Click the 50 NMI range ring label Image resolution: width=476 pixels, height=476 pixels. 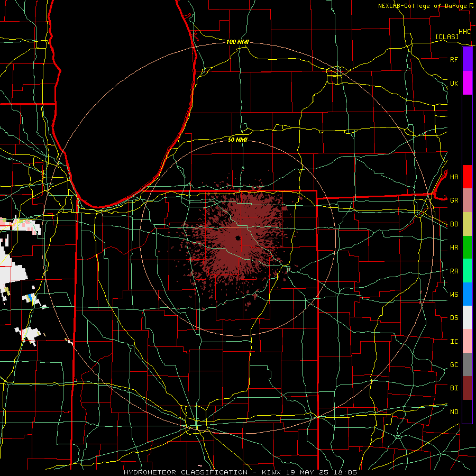(237, 140)
